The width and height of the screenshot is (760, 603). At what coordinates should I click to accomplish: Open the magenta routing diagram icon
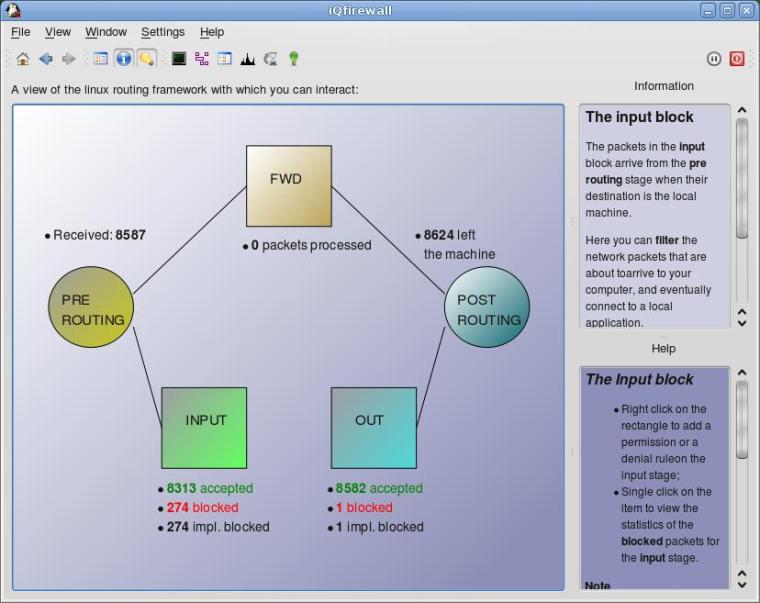[202, 59]
